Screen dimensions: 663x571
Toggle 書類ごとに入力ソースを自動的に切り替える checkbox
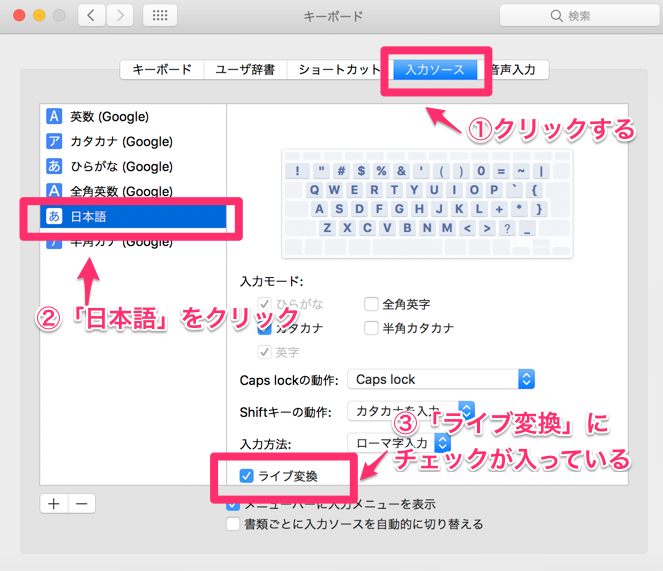(234, 523)
